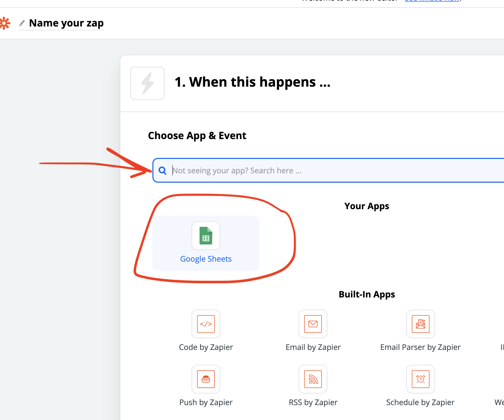Click the 'RSS by Zapier' label
The height and width of the screenshot is (420, 504).
[313, 402]
